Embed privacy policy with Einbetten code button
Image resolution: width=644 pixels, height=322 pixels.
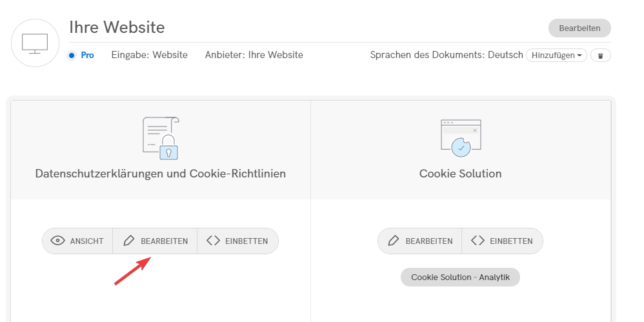pyautogui.click(x=237, y=241)
